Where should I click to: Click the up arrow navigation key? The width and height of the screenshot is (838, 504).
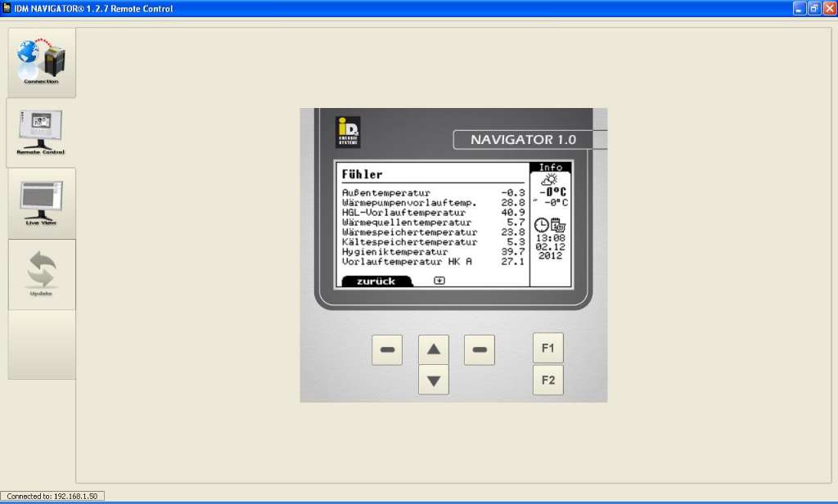[x=434, y=349]
